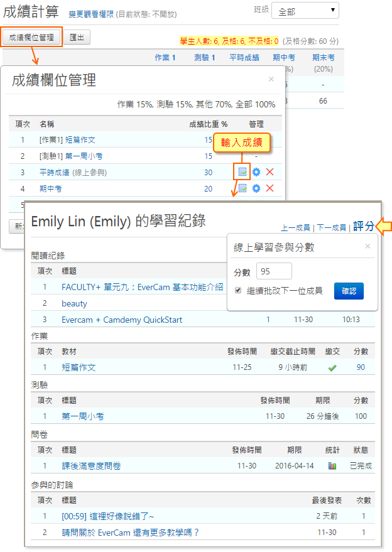The image size is (392, 552).
Task: Click enter-grades icon for 期中考 row
Action: coord(242,188)
